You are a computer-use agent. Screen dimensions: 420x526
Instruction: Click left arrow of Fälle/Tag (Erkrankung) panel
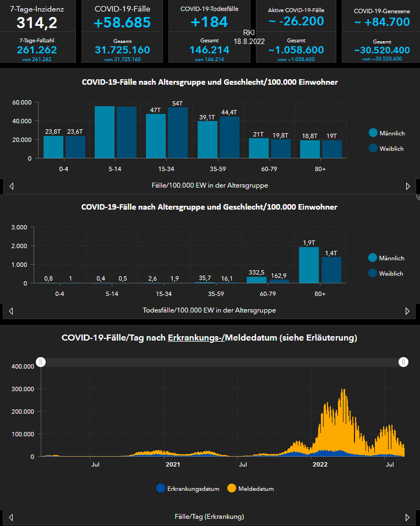coord(12,517)
